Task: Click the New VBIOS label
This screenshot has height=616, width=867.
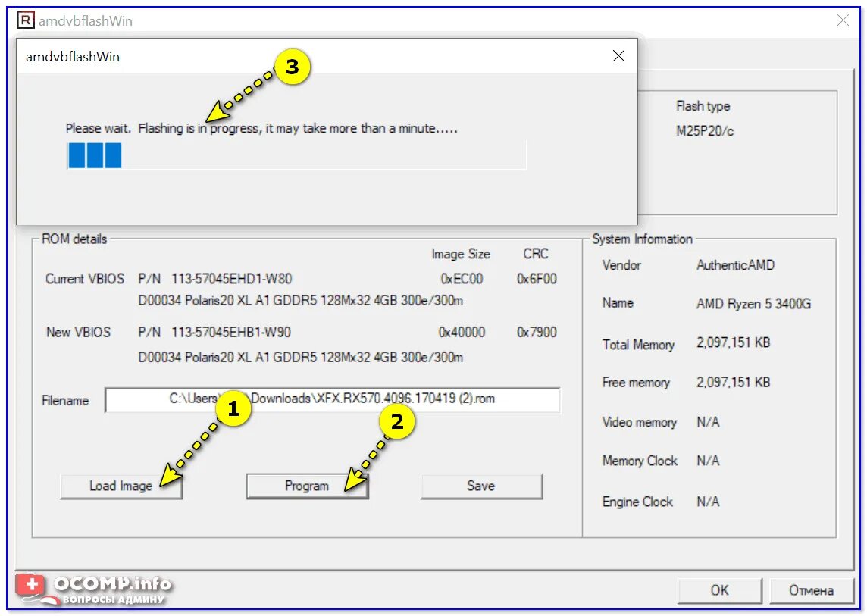Action: 79,333
